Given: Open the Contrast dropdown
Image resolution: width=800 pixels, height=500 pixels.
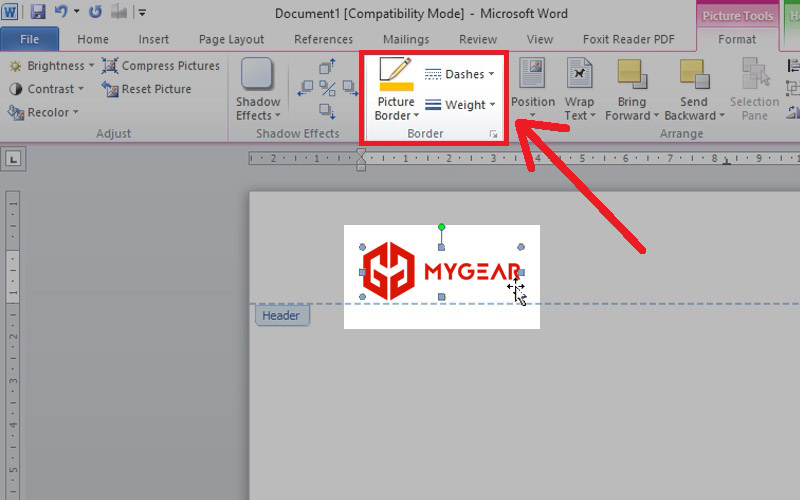Looking at the screenshot, I should (50, 89).
